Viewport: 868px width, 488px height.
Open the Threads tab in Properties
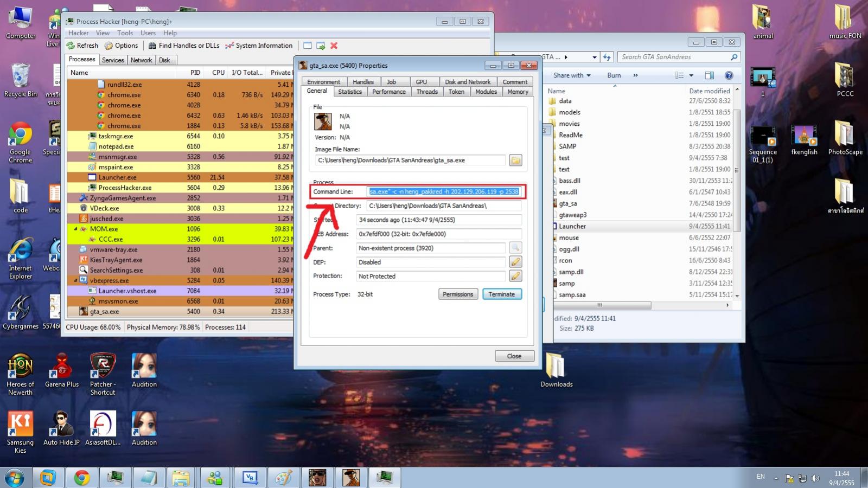coord(427,92)
